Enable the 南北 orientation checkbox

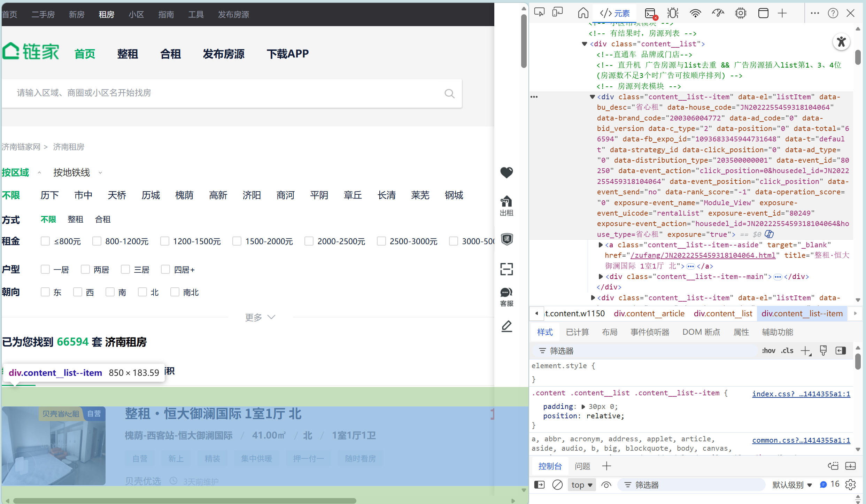[x=175, y=292]
